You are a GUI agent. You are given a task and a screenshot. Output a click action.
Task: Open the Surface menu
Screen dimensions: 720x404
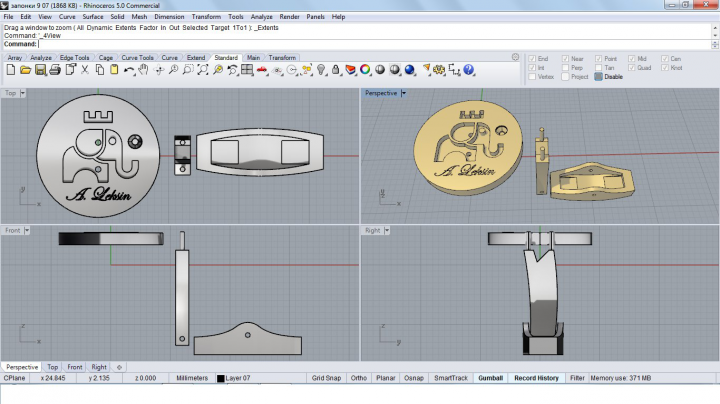(x=93, y=17)
